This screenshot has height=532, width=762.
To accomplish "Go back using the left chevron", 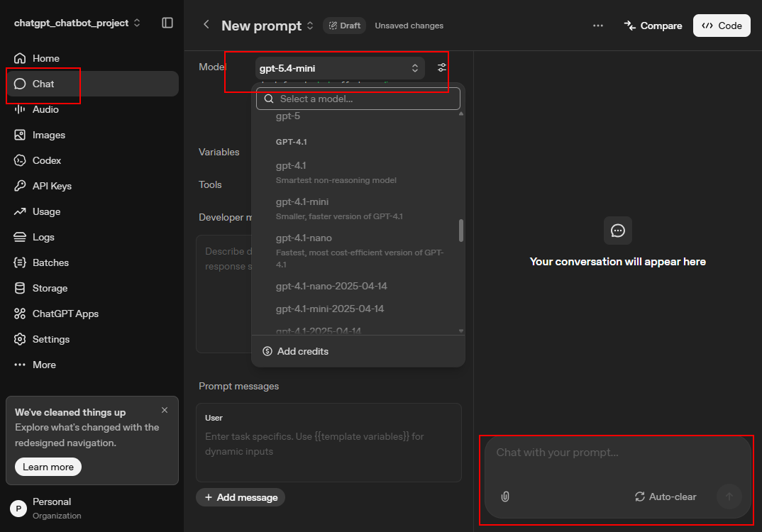I will tap(206, 24).
